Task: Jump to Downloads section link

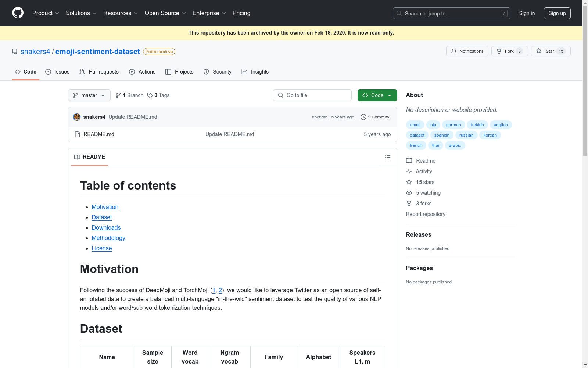Action: tap(106, 228)
